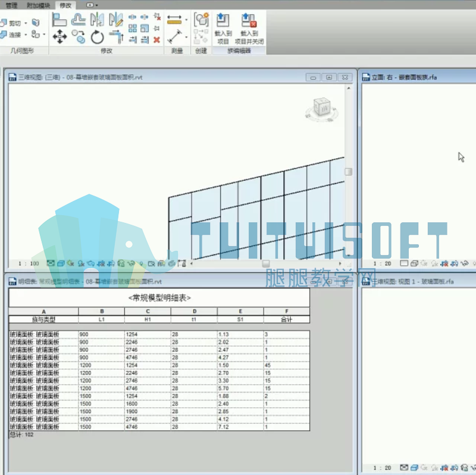
Task: Open the 1 : 100 view scale menu
Action: pos(29,263)
